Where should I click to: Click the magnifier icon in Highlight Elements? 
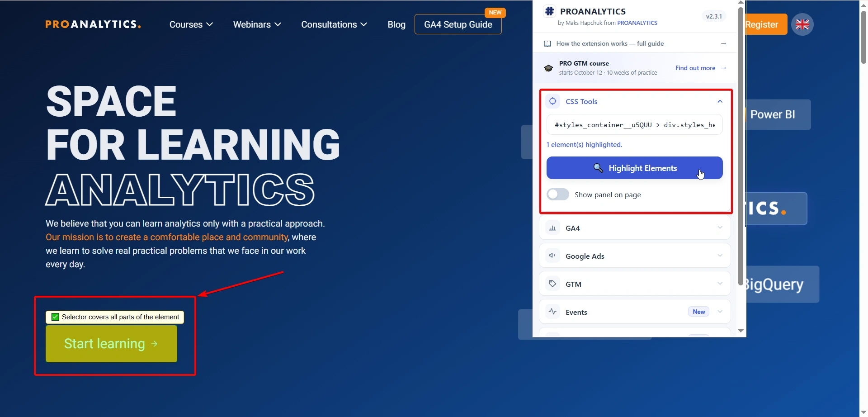click(x=598, y=168)
